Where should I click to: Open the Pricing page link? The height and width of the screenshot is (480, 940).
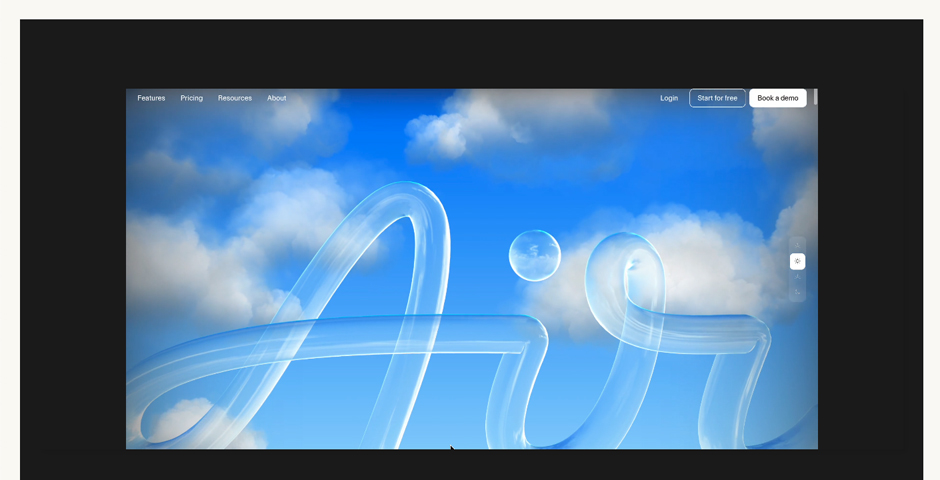click(192, 98)
